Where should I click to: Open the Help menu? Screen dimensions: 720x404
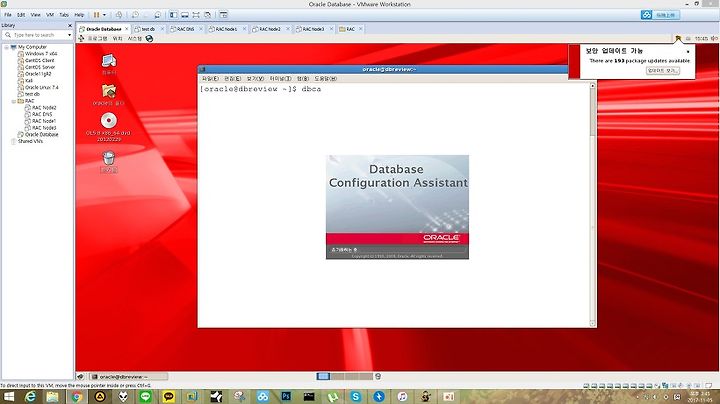[79, 15]
